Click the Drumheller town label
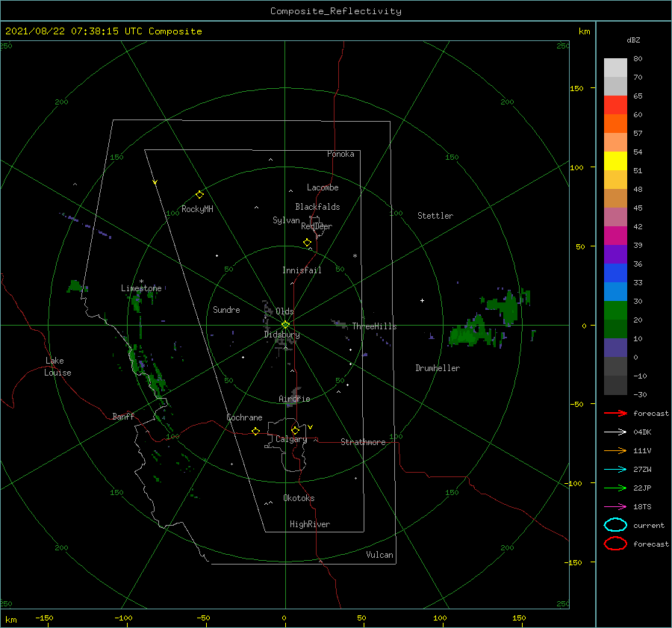This screenshot has width=672, height=628. coord(438,368)
